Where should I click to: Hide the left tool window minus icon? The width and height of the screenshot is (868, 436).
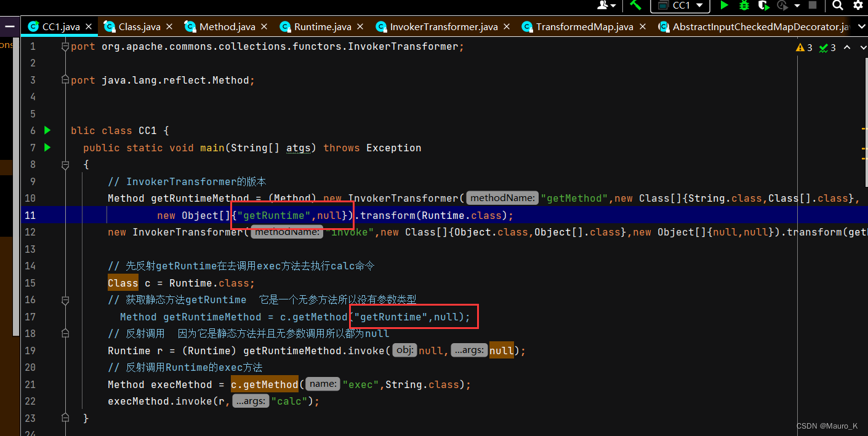pos(10,26)
